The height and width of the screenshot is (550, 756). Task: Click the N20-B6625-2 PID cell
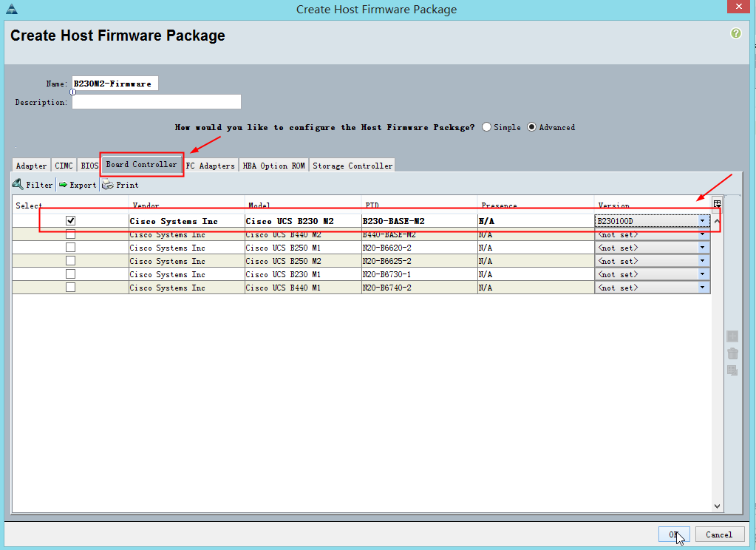coord(419,260)
